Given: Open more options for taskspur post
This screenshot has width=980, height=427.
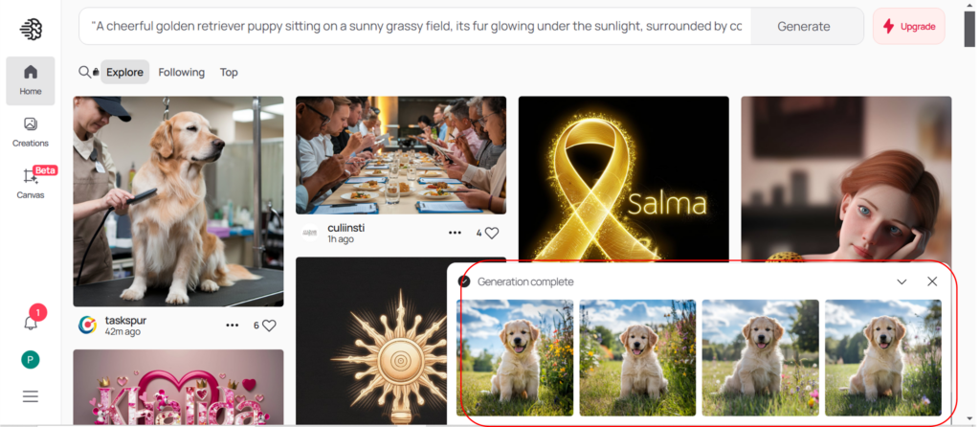Looking at the screenshot, I should click(x=232, y=326).
